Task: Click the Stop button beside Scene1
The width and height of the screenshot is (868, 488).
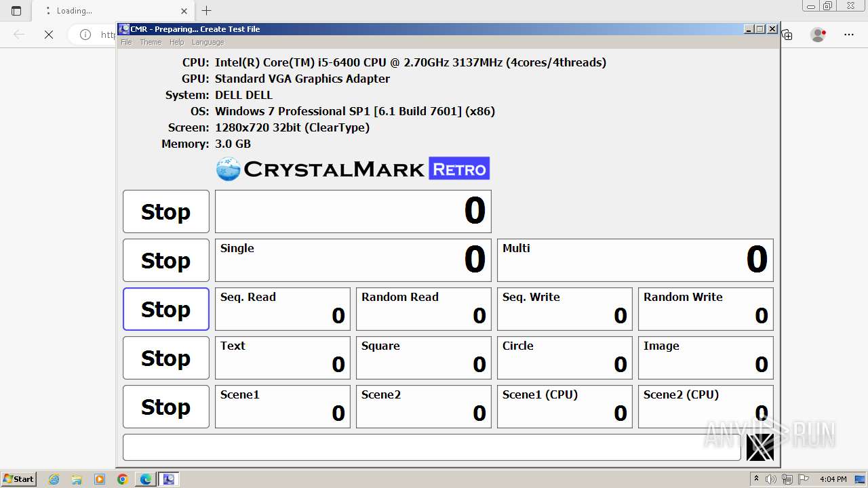Action: click(x=166, y=407)
